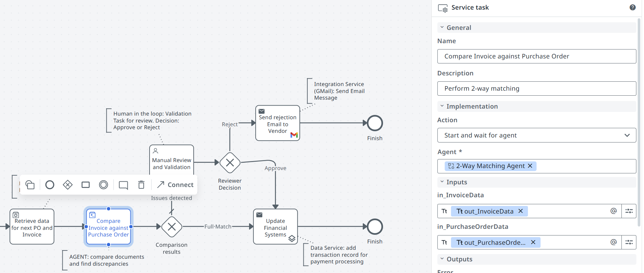
Task: Click the Name input field
Action: click(537, 56)
